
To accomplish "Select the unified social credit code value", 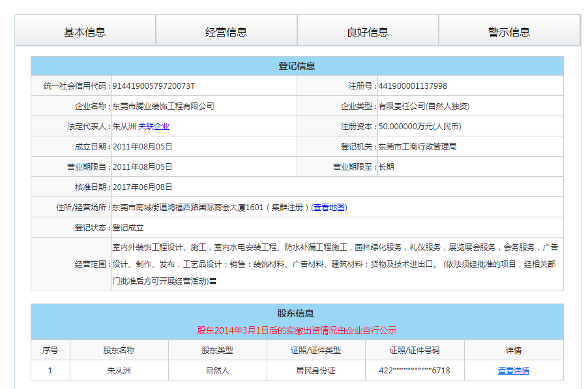I will tap(154, 86).
